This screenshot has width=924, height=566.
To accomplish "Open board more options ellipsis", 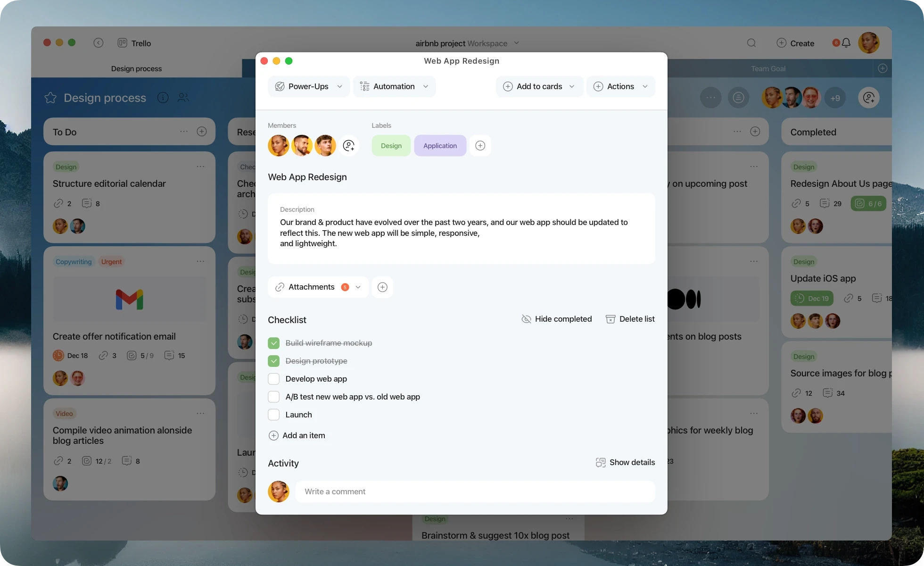I will click(711, 98).
